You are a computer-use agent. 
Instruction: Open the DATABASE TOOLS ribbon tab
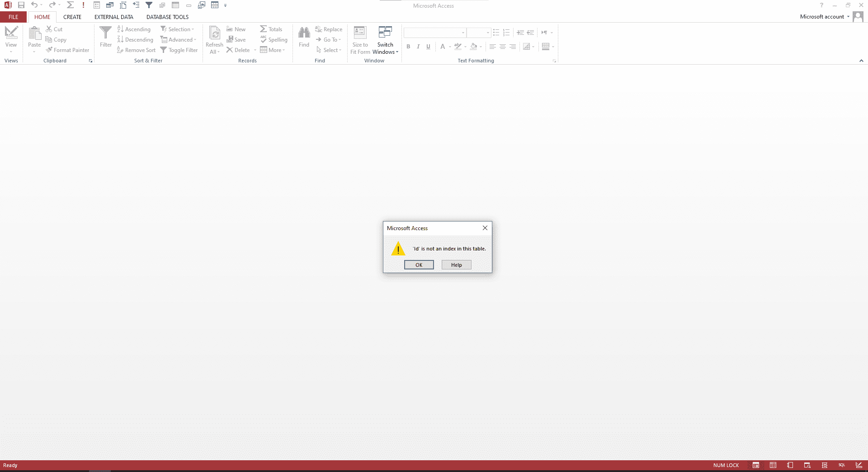coord(167,17)
